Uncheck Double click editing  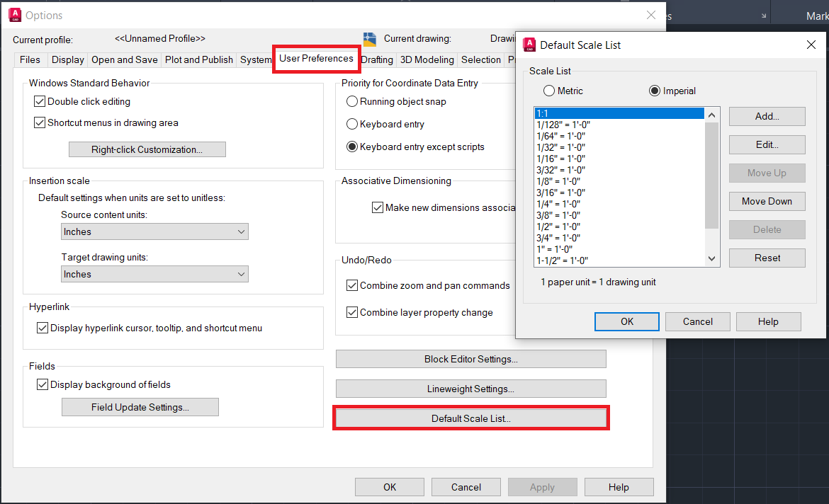40,102
